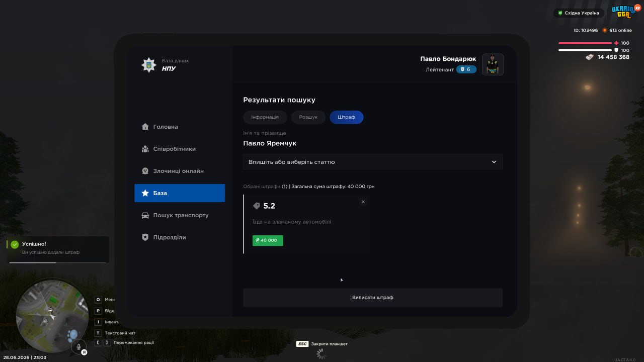Select the Штраф tab
Viewport: 644px width, 362px height.
point(347,117)
